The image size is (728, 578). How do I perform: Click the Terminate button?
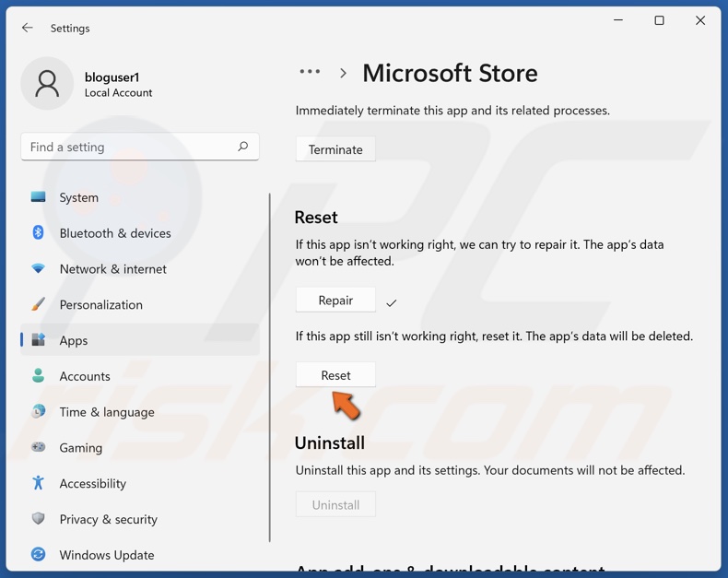pyautogui.click(x=335, y=149)
